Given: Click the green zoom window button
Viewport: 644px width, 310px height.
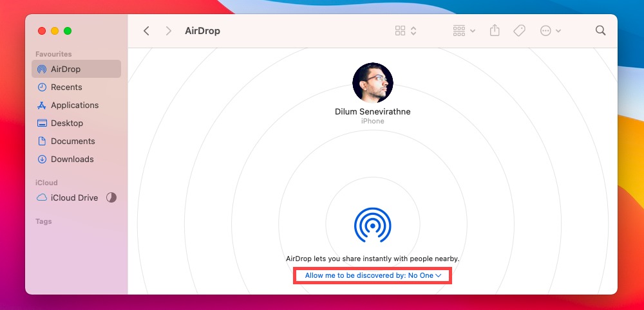Looking at the screenshot, I should pyautogui.click(x=68, y=31).
